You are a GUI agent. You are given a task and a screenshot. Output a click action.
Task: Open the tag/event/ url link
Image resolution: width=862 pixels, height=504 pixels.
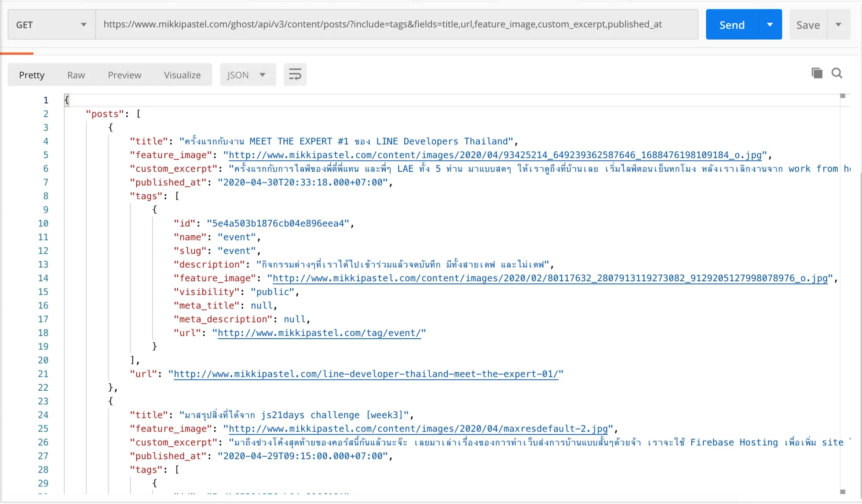[x=319, y=333]
